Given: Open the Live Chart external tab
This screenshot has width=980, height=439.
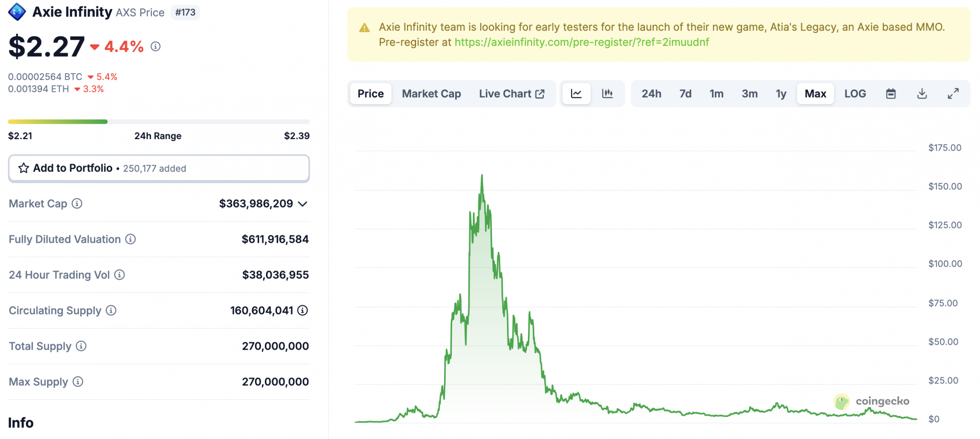Looking at the screenshot, I should [x=511, y=93].
